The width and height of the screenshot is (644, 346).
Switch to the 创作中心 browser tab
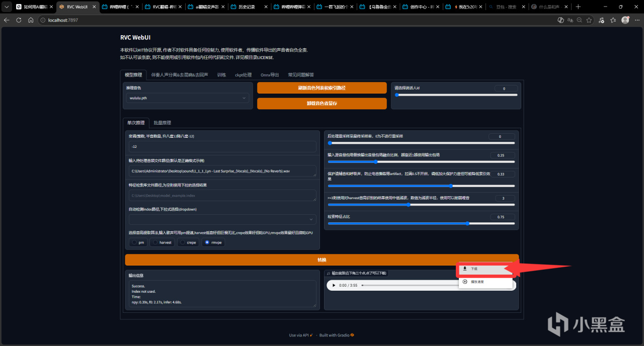click(x=420, y=7)
